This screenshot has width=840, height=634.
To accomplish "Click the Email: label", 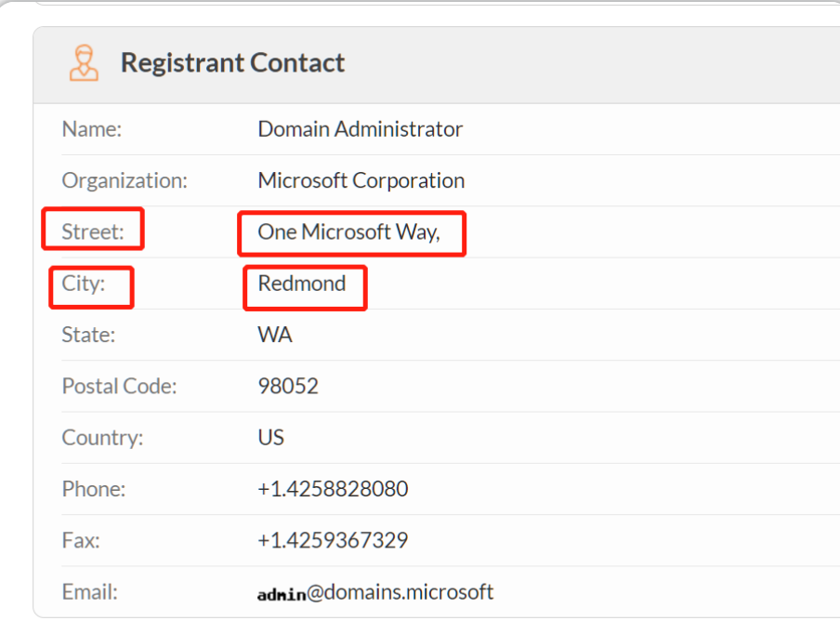I will click(x=90, y=592).
